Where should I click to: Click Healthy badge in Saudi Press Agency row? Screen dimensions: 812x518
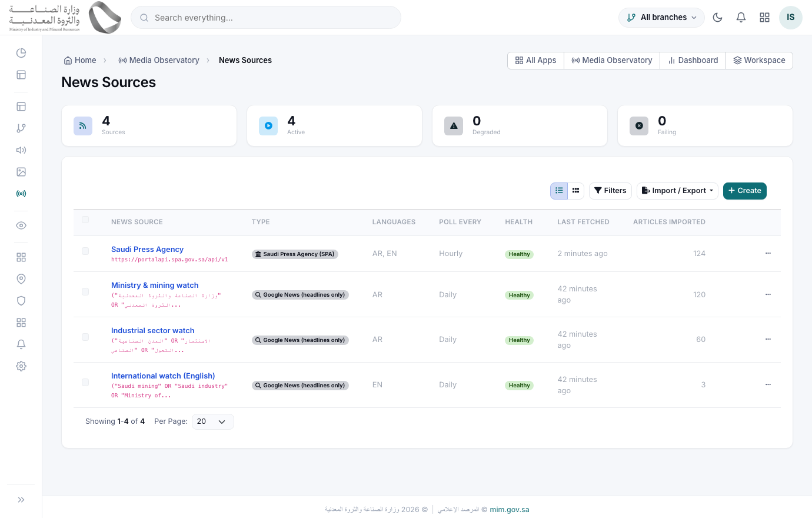pyautogui.click(x=519, y=254)
